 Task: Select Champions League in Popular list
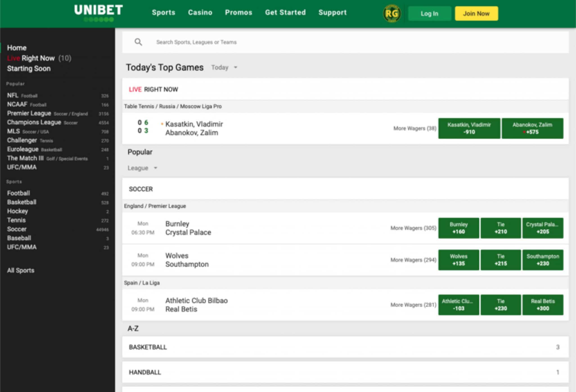coord(58,123)
